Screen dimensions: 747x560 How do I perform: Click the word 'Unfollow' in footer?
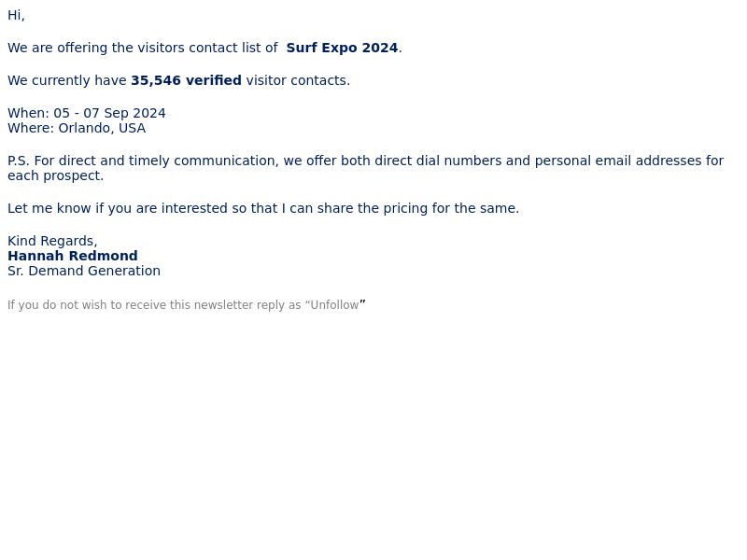click(x=334, y=305)
